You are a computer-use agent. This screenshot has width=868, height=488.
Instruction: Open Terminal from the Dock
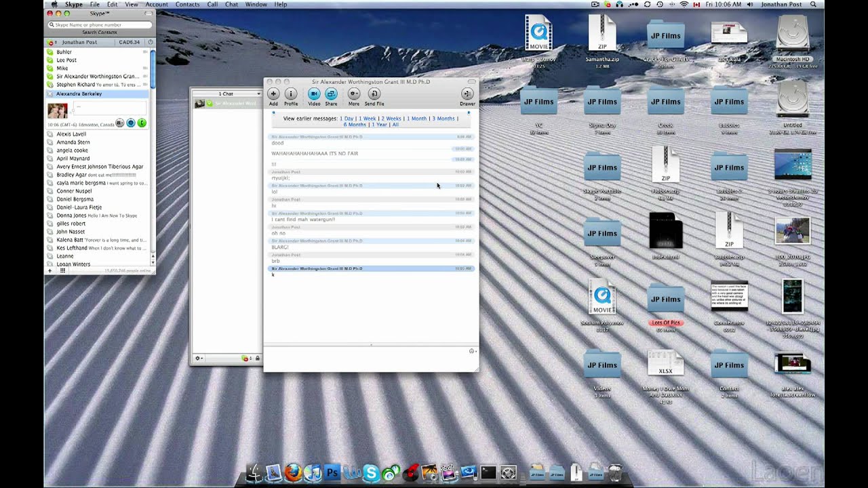[x=488, y=472]
